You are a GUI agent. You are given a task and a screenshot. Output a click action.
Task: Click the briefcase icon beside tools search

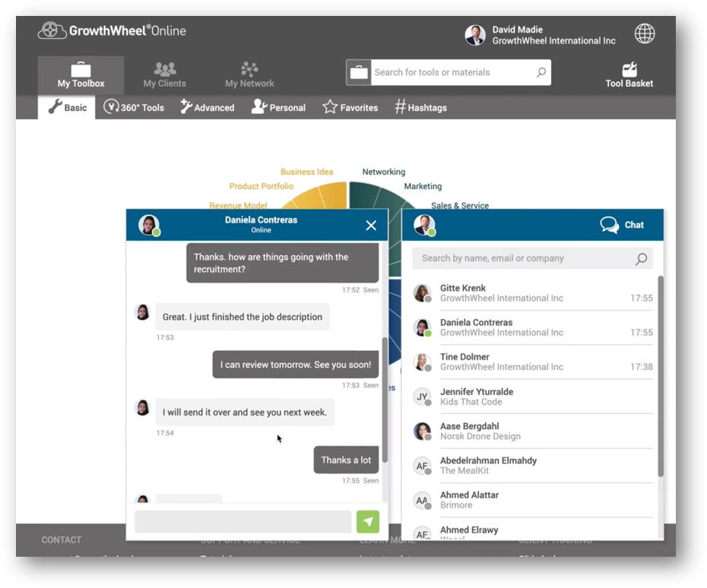[x=359, y=72]
